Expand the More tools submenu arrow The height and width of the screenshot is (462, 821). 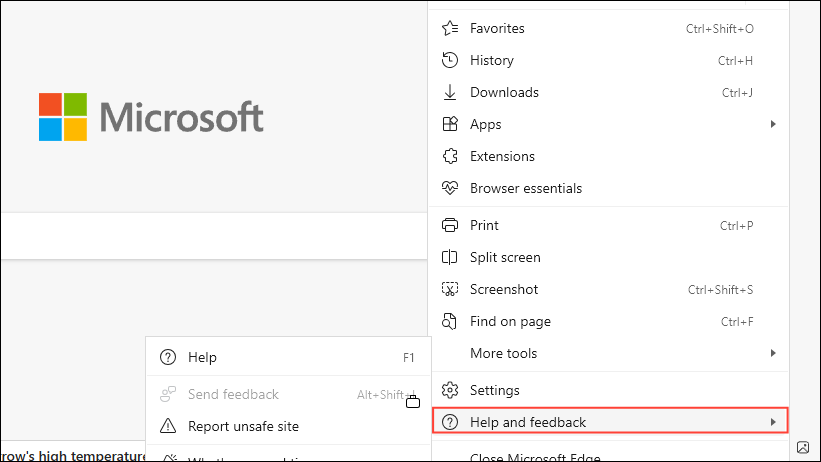(x=772, y=354)
